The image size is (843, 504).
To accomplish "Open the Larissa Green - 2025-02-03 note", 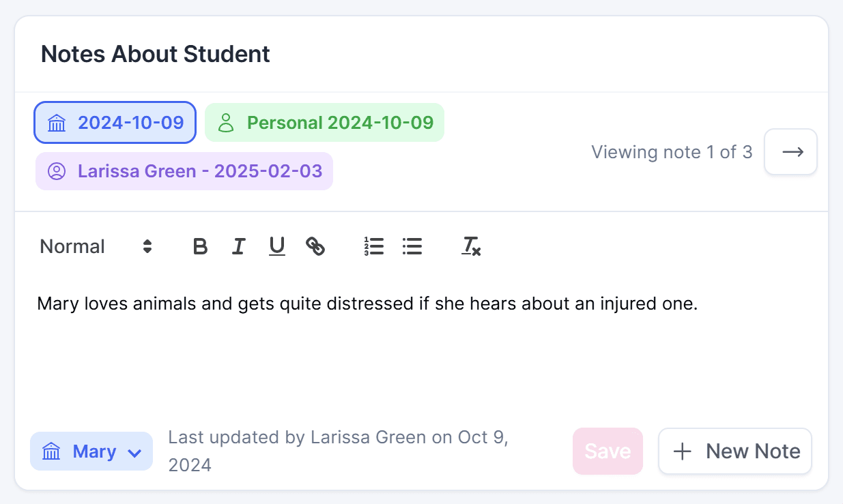I will coord(184,171).
